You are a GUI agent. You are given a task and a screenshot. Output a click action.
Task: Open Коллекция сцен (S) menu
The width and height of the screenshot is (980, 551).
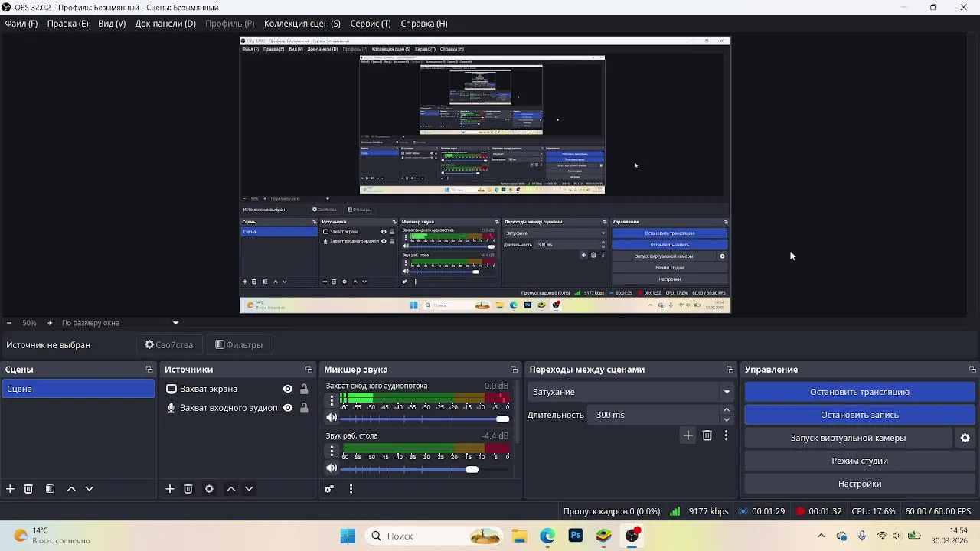(302, 24)
